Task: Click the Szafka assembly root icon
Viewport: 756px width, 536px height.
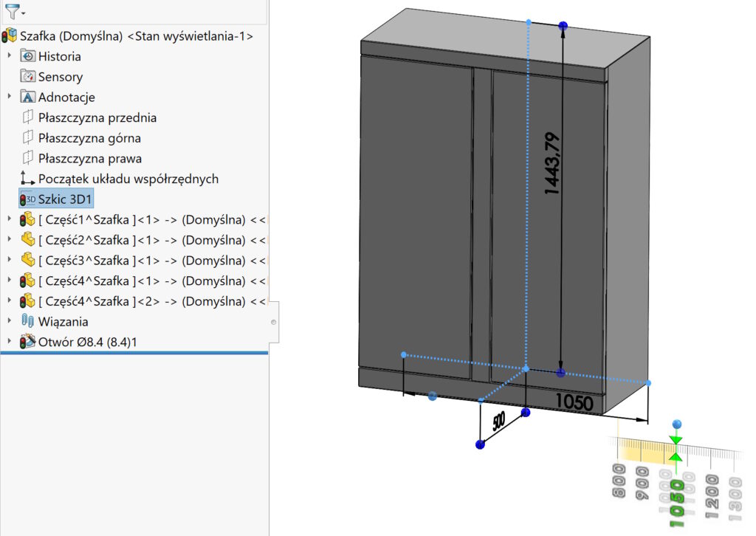Action: click(x=10, y=35)
